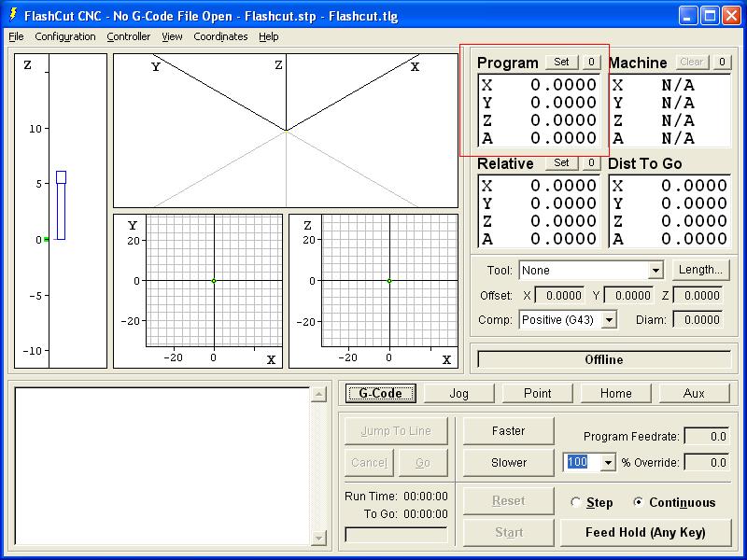Viewport: 747px width, 560px height.
Task: Click the Z axis tool position slider
Action: [x=61, y=205]
